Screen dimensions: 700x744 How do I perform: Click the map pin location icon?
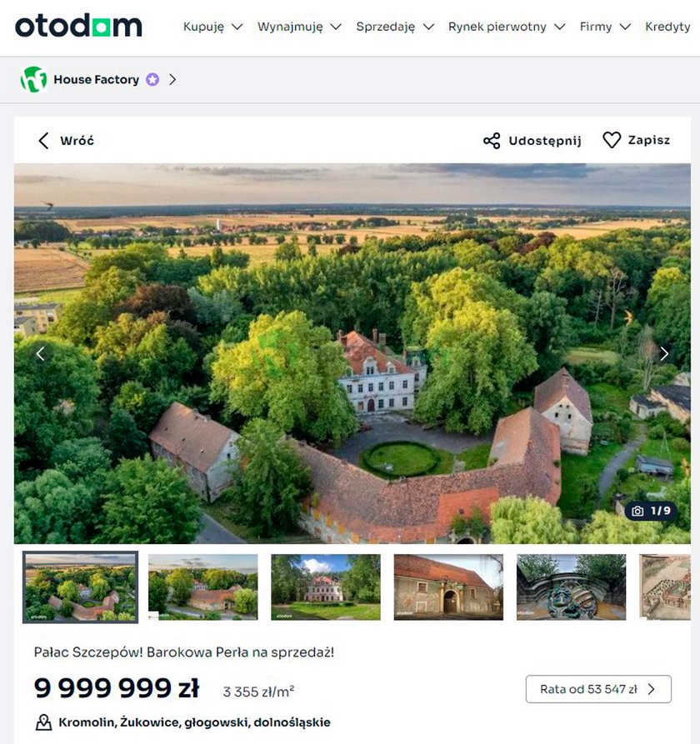(x=43, y=722)
